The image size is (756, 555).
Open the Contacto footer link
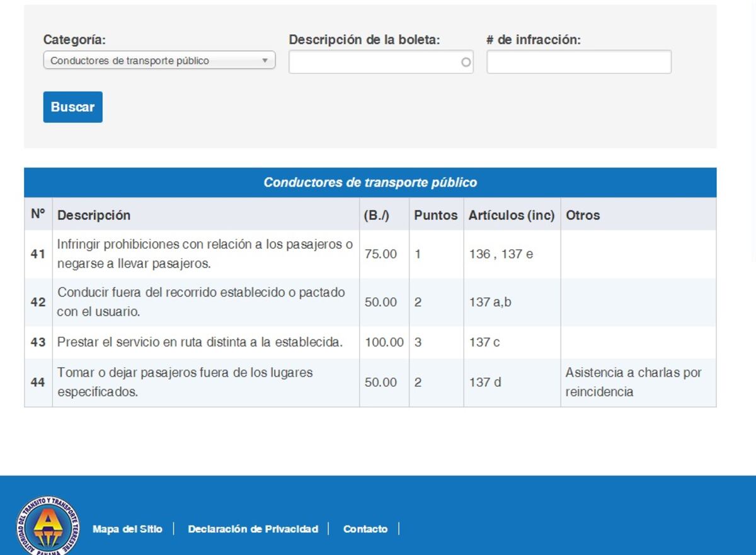[x=365, y=529]
